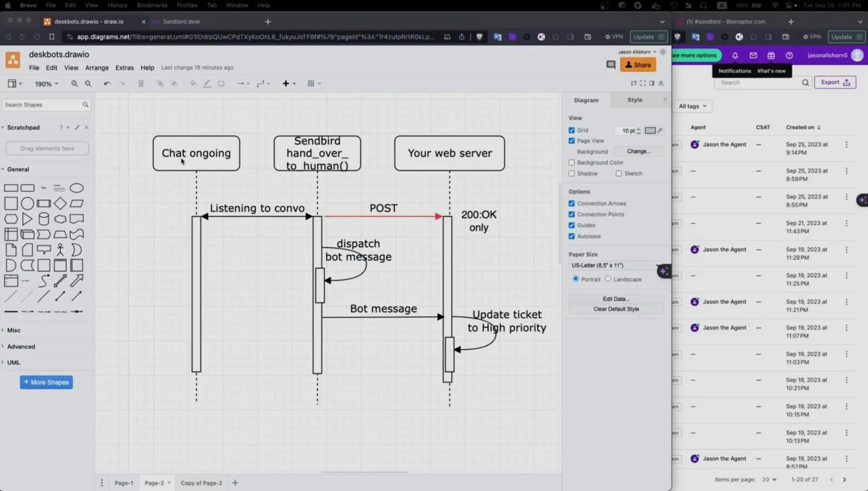The height and width of the screenshot is (491, 868).
Task: Click the More Shapes button
Action: (x=46, y=382)
